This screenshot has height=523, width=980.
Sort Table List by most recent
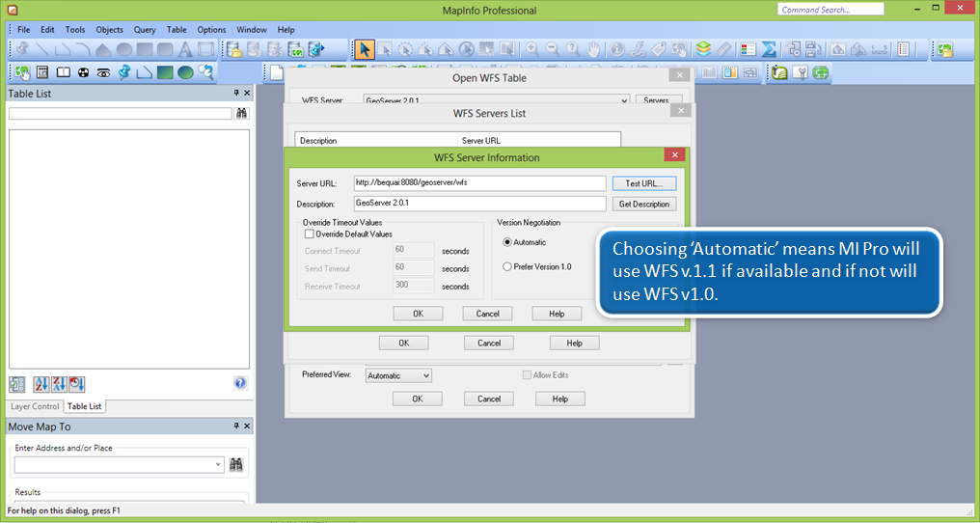[x=77, y=383]
